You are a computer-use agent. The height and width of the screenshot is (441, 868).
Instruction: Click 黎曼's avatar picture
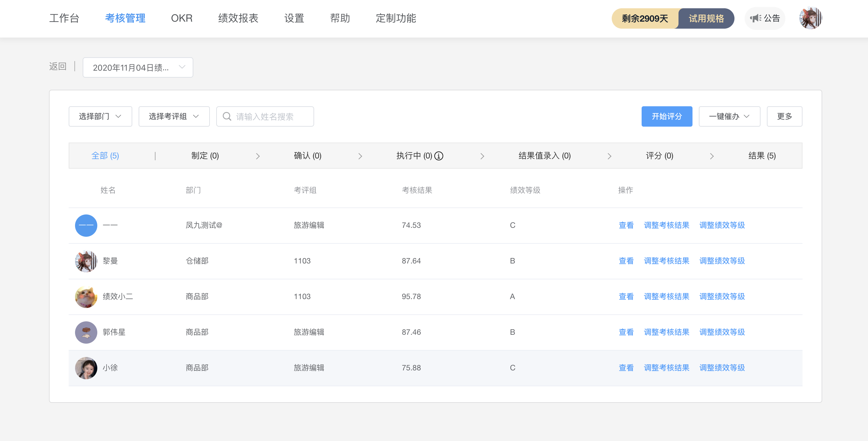click(86, 261)
